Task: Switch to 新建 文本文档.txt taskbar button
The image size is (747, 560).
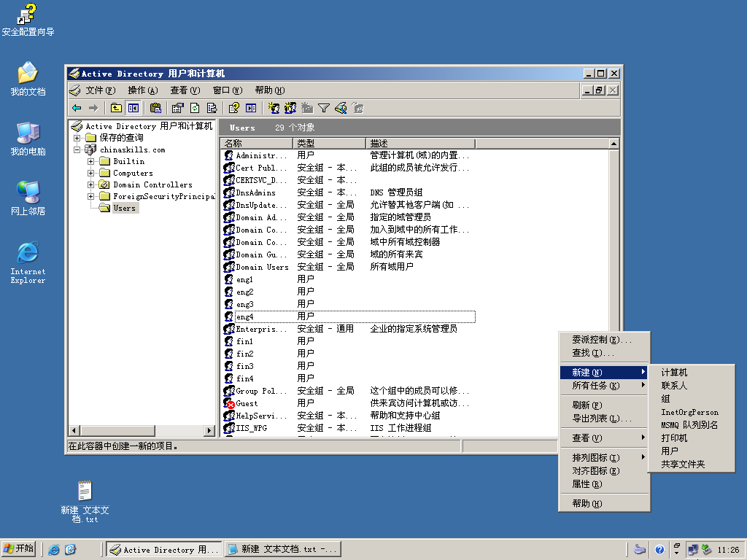Action: click(x=283, y=550)
